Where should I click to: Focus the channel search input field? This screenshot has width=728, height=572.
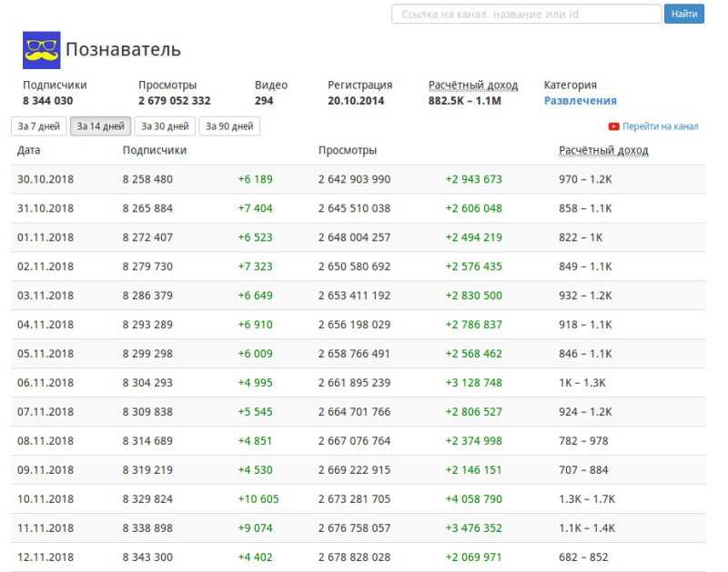tap(526, 14)
